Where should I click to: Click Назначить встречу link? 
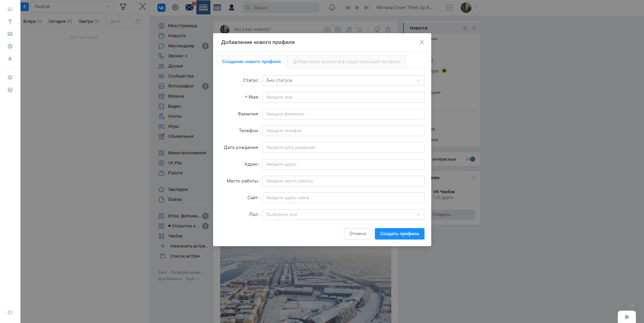pos(189,246)
